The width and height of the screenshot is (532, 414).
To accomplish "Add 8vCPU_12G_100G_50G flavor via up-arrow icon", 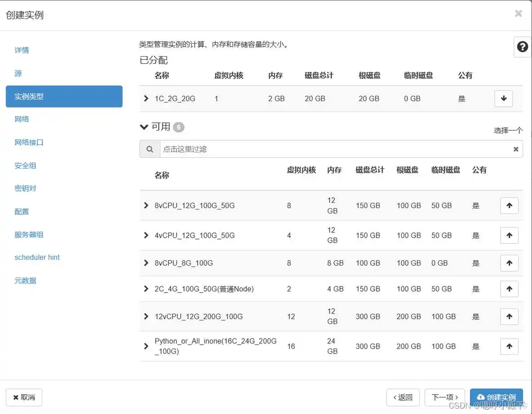I will [509, 205].
